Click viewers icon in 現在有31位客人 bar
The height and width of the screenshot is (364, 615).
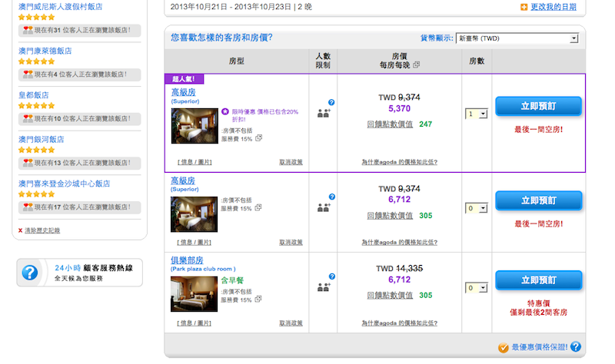[x=28, y=30]
